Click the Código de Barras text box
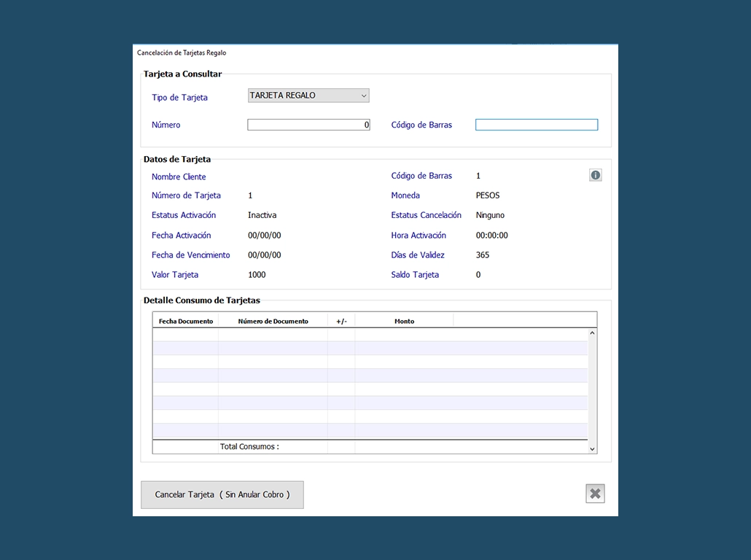The width and height of the screenshot is (751, 560). [536, 125]
